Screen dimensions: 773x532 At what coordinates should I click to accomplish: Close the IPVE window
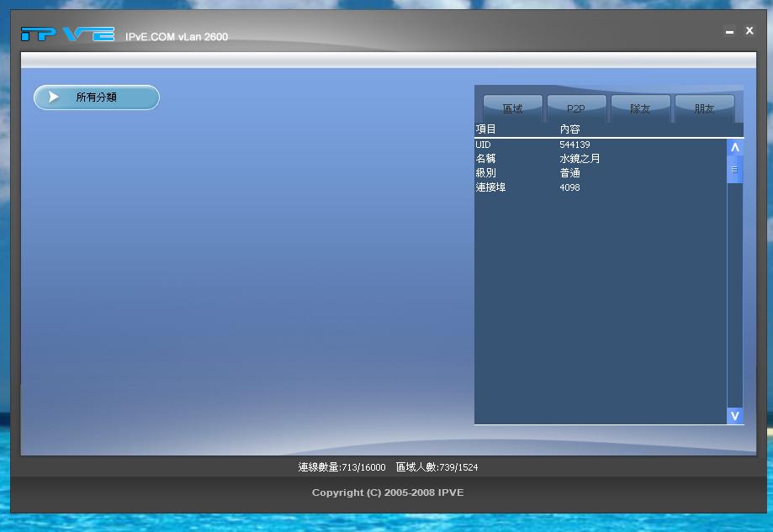[749, 30]
